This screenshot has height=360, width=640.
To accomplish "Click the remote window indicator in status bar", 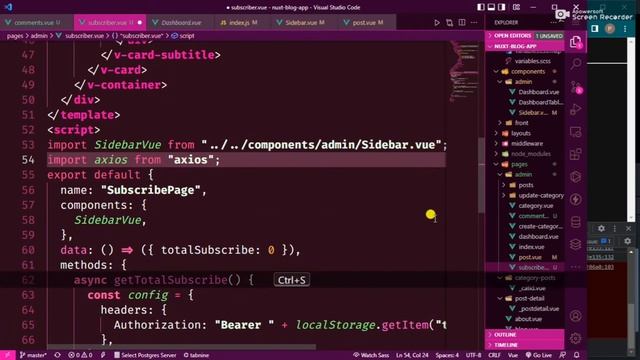I will tap(7, 355).
